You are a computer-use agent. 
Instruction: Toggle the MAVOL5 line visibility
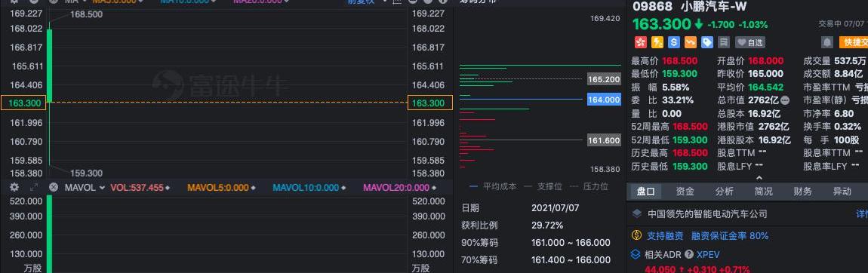click(252, 188)
